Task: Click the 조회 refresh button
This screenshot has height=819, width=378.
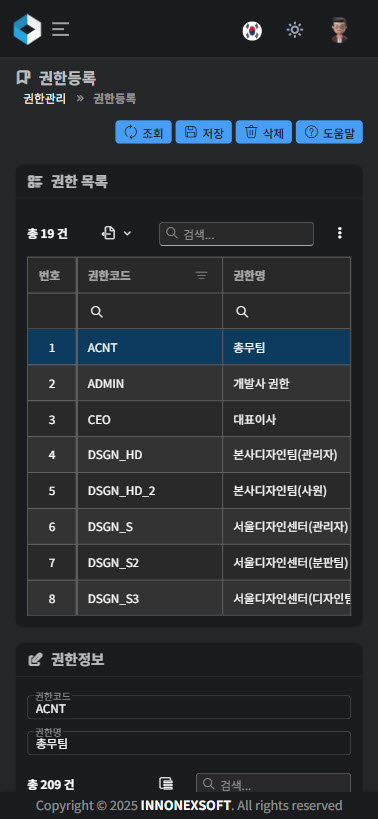Action: coord(144,132)
